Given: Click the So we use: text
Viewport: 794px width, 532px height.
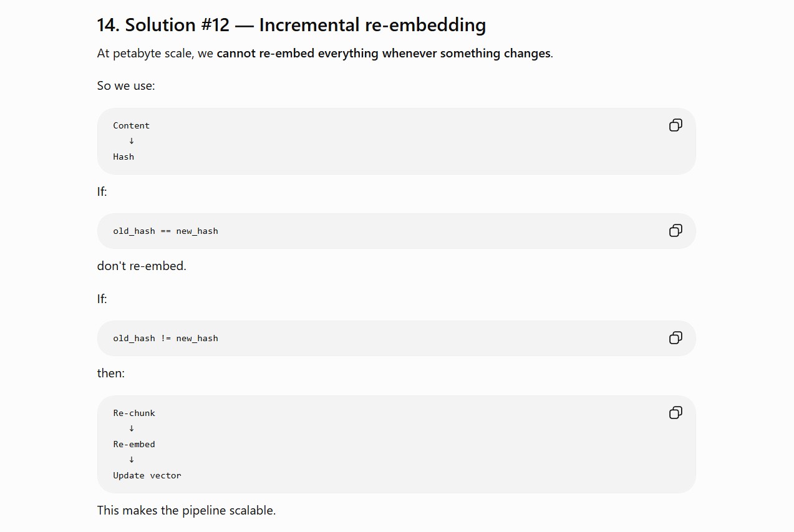Looking at the screenshot, I should 126,85.
